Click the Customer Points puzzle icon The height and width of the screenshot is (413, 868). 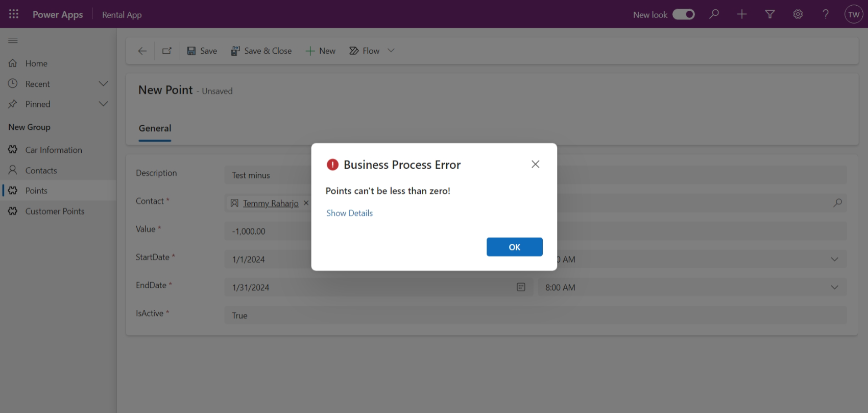(x=13, y=211)
